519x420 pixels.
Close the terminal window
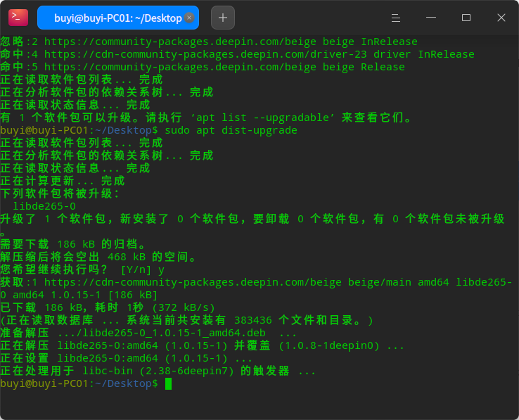(x=501, y=18)
